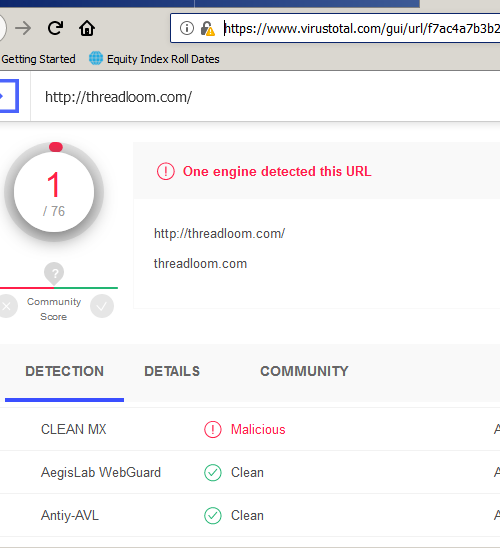Vote malicious with the X community button
Screen dimensions: 500x548
click(7, 307)
